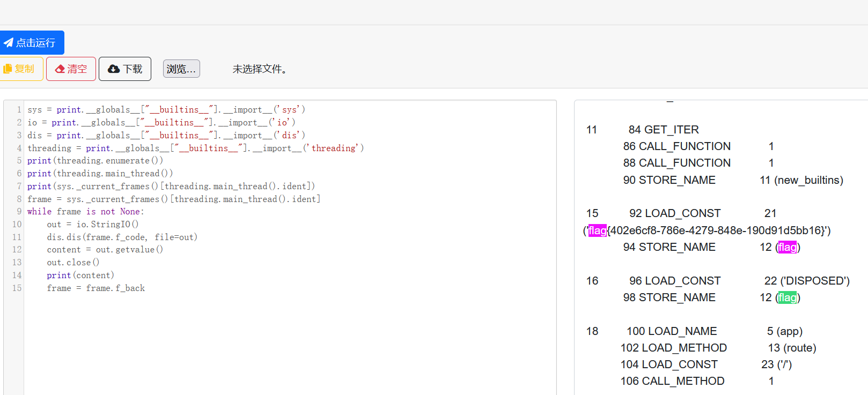868x395 pixels.
Task: Click line out = io.StringIO()
Action: (x=93, y=224)
